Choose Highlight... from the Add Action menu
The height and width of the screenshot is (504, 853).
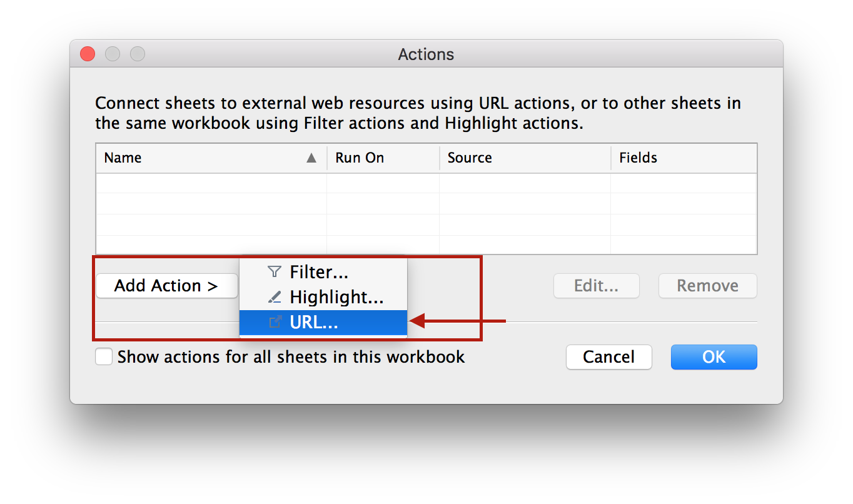336,297
